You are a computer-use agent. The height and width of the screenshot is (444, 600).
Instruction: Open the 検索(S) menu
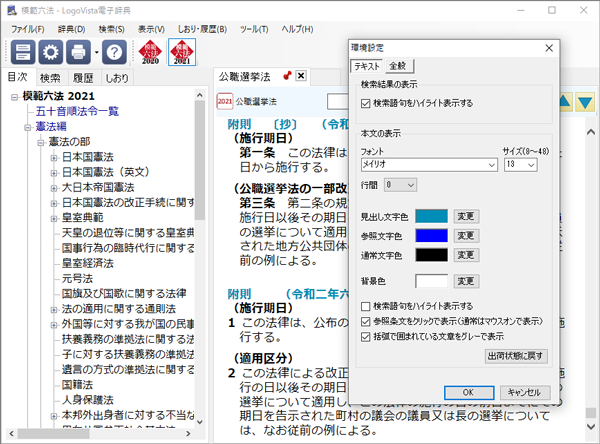(111, 29)
